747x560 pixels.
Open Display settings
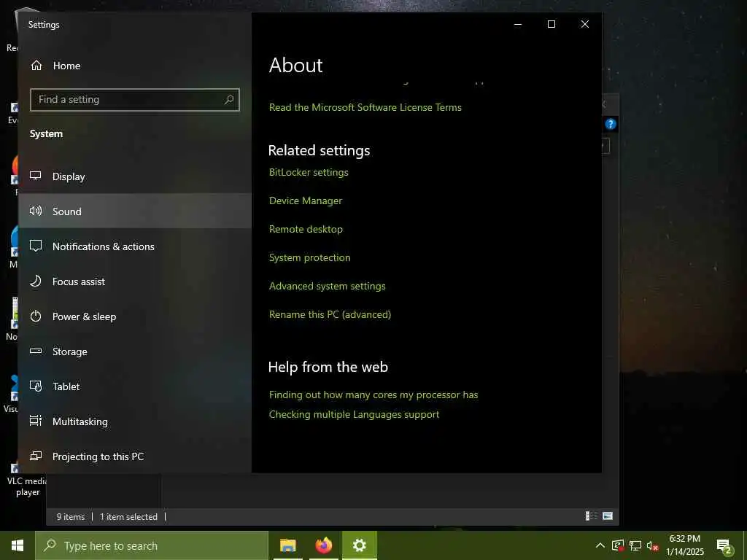[x=135, y=176]
